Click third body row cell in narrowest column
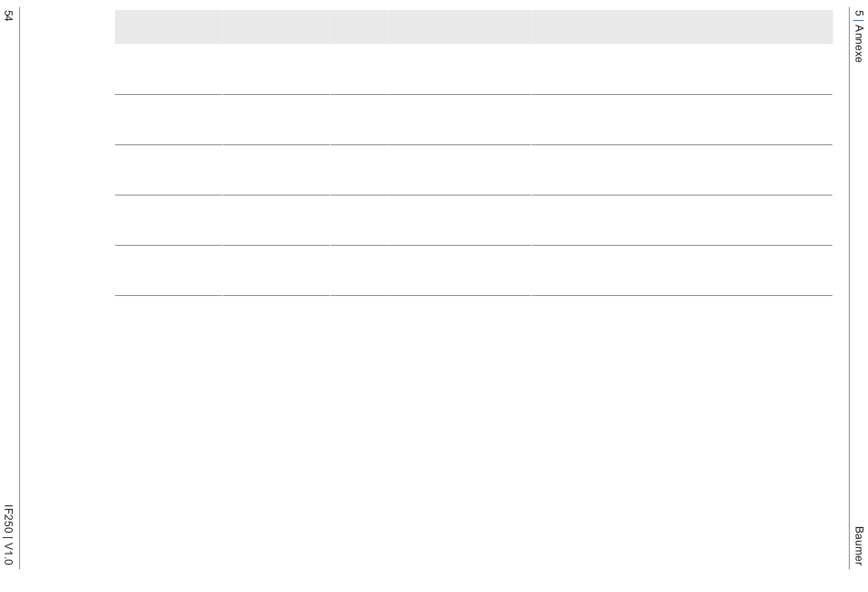The width and height of the screenshot is (868, 592). 359,170
